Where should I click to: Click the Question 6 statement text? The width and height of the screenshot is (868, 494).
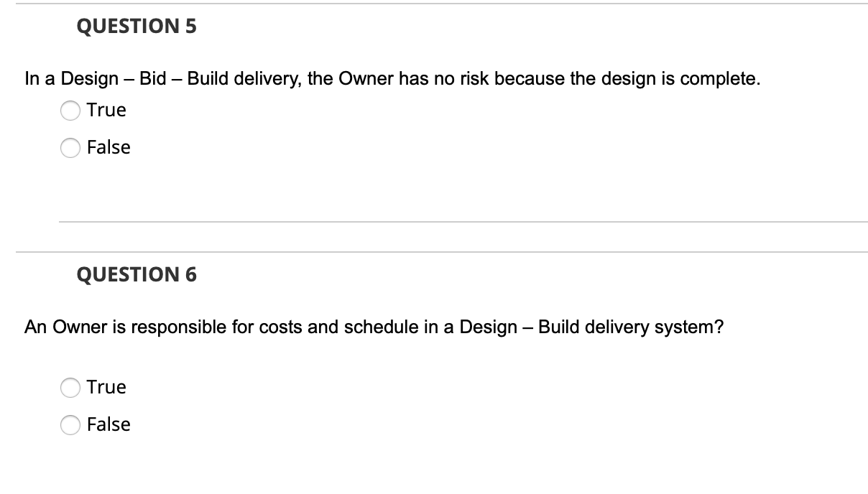point(374,327)
